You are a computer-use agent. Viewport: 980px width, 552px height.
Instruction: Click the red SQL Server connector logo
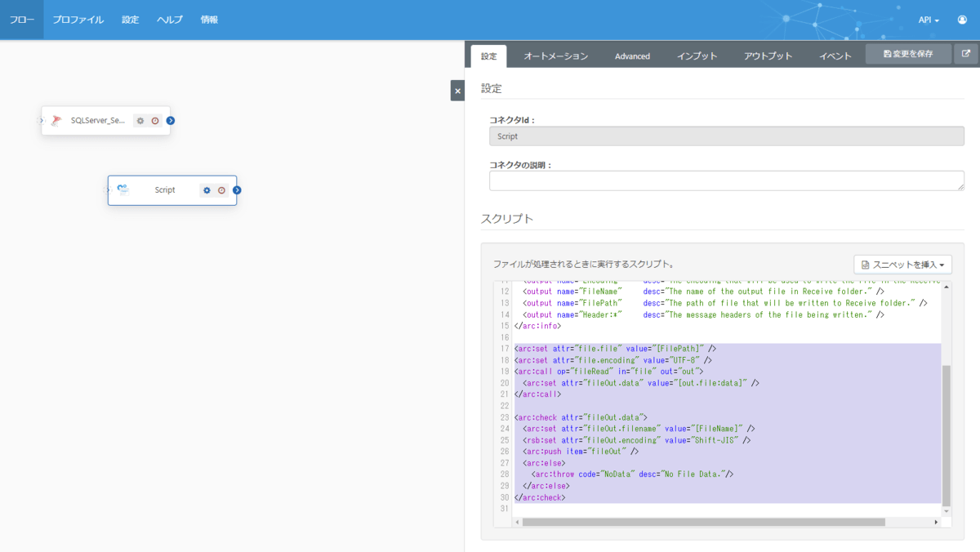point(56,121)
